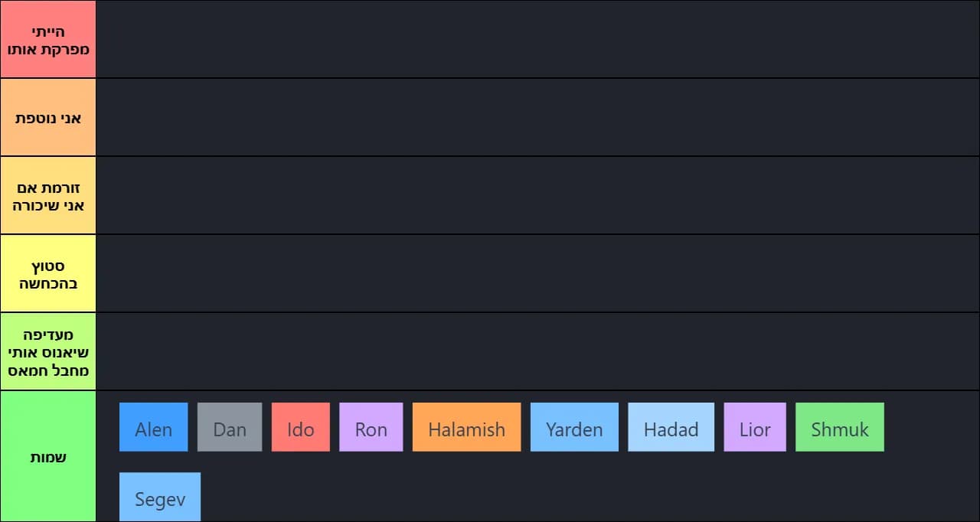The width and height of the screenshot is (980, 522).
Task: Select the Yarden name tile
Action: click(x=574, y=427)
